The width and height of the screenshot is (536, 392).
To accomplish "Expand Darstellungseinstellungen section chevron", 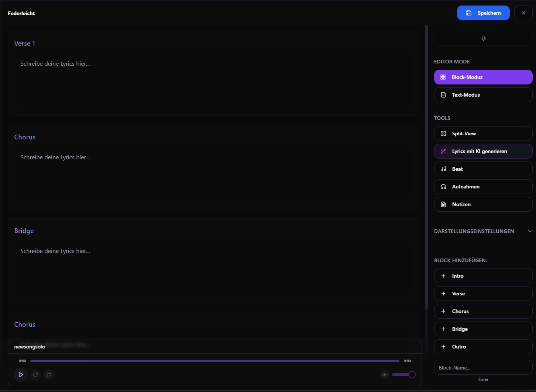I will coord(529,231).
